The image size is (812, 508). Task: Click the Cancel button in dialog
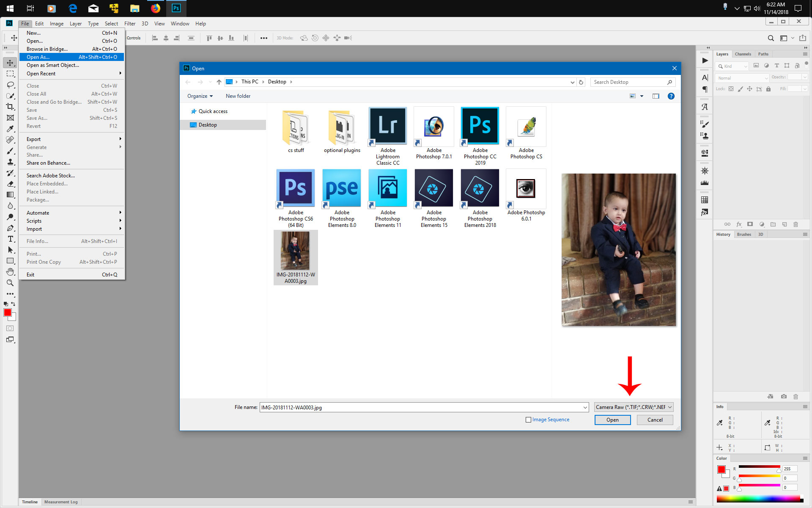655,420
